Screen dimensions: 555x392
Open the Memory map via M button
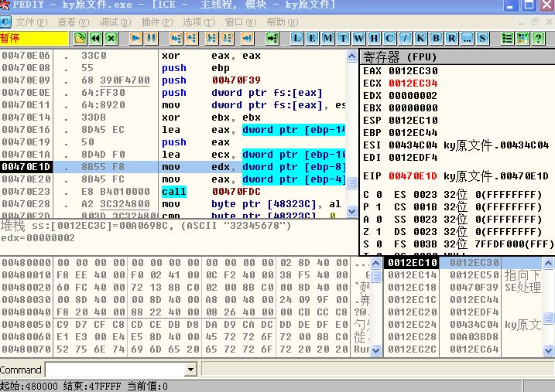[x=327, y=38]
